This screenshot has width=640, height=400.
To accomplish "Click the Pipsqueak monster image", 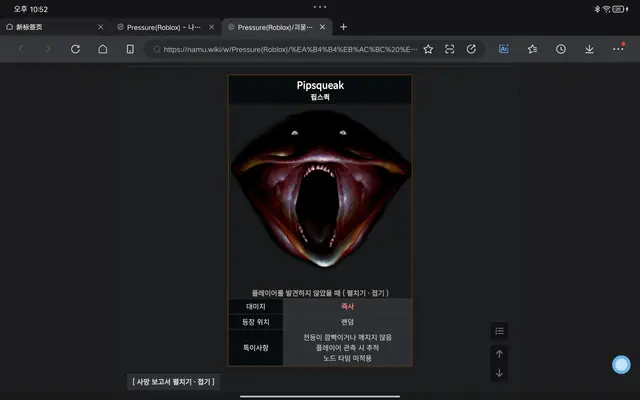I will 320,188.
